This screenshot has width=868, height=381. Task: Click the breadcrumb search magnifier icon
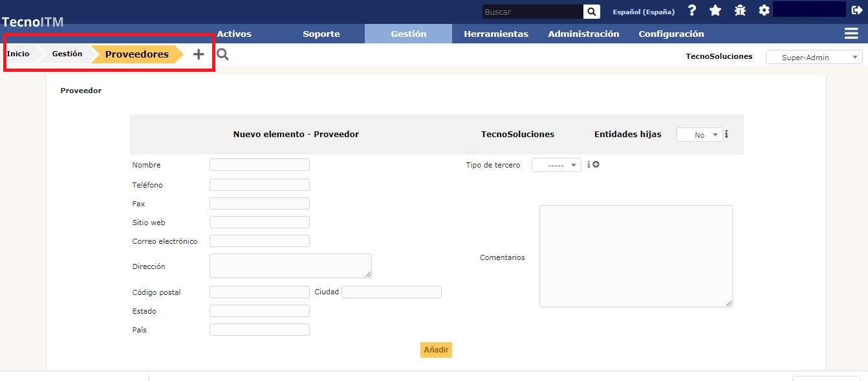[222, 54]
